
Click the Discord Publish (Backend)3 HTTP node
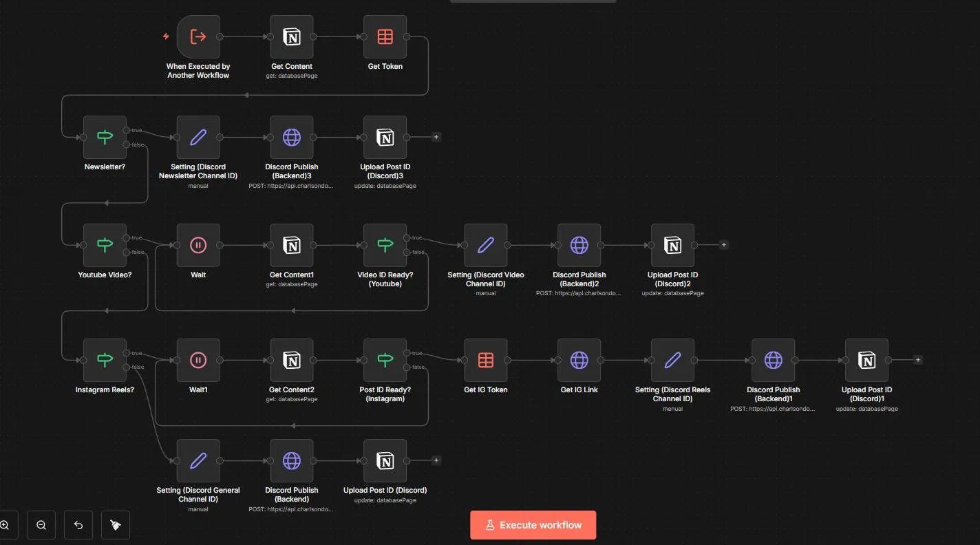click(x=292, y=137)
